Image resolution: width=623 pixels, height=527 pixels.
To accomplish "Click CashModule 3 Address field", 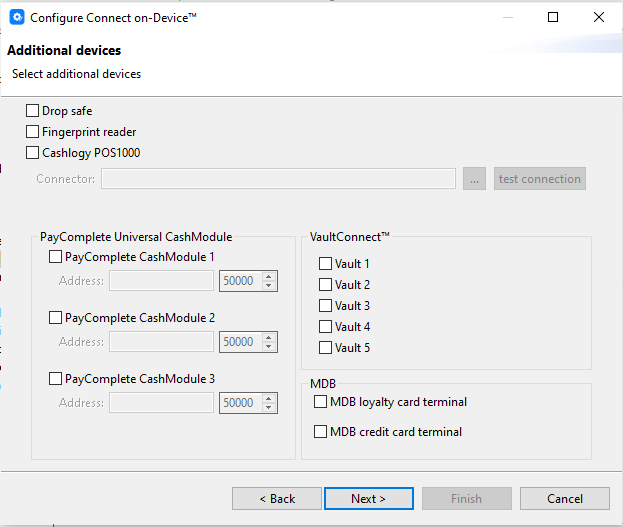I will click(161, 403).
